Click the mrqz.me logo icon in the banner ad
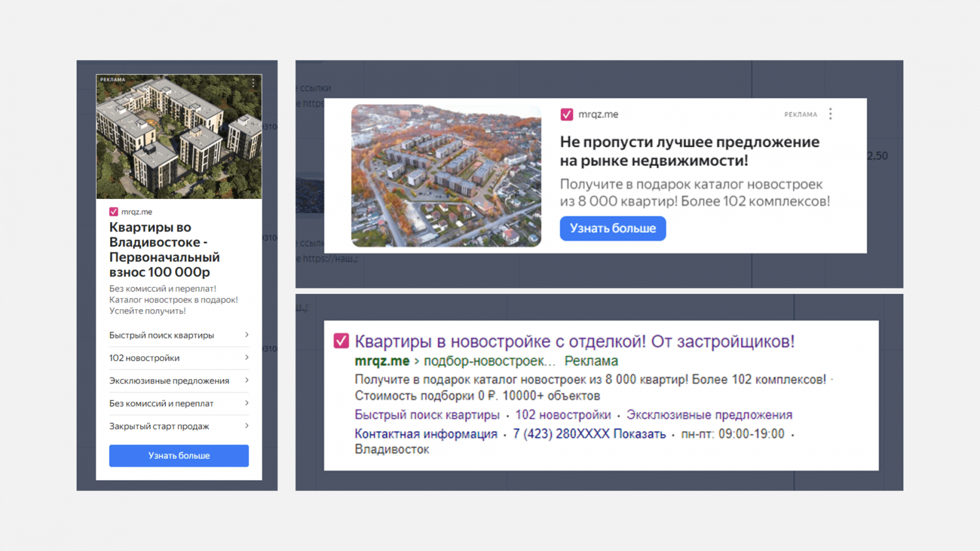The width and height of the screenshot is (980, 551). [567, 114]
